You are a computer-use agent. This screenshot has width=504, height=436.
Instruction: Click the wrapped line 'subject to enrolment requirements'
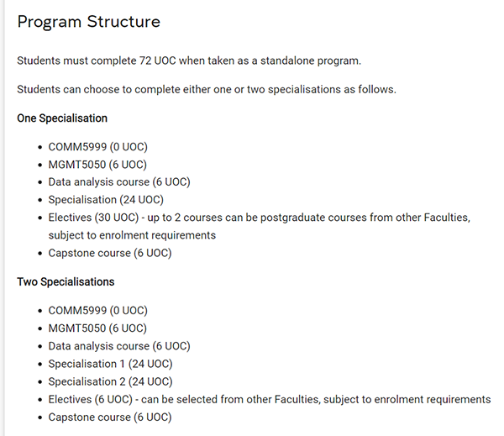(x=132, y=235)
